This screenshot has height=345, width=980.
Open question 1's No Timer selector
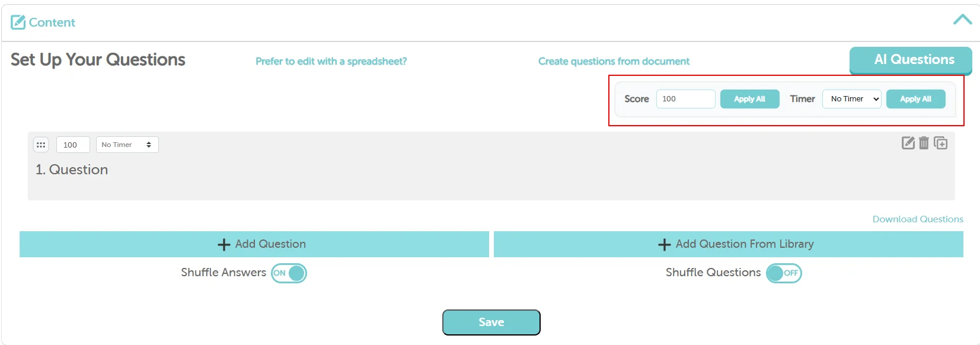(x=126, y=144)
